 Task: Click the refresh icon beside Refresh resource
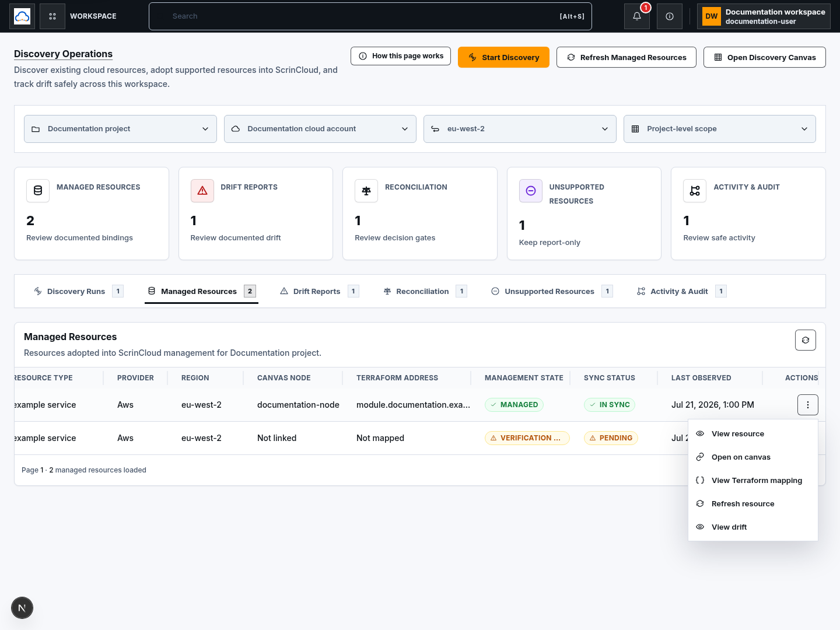pyautogui.click(x=700, y=503)
